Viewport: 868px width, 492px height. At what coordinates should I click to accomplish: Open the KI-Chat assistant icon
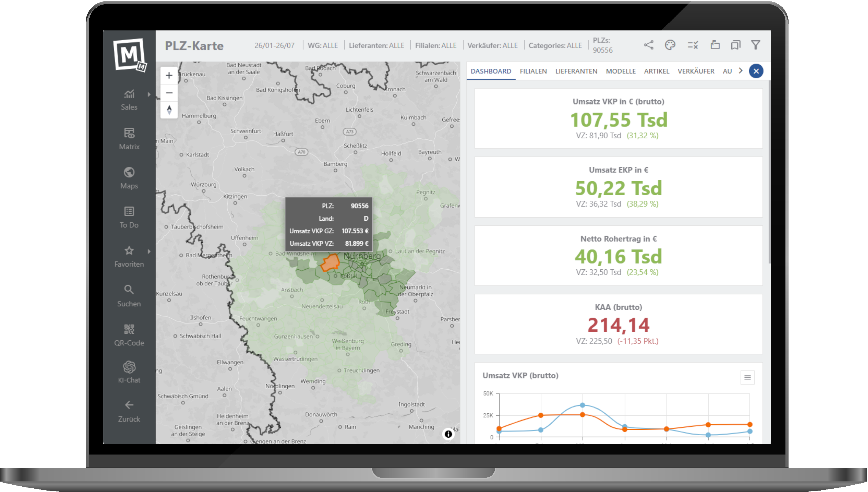[x=129, y=367]
